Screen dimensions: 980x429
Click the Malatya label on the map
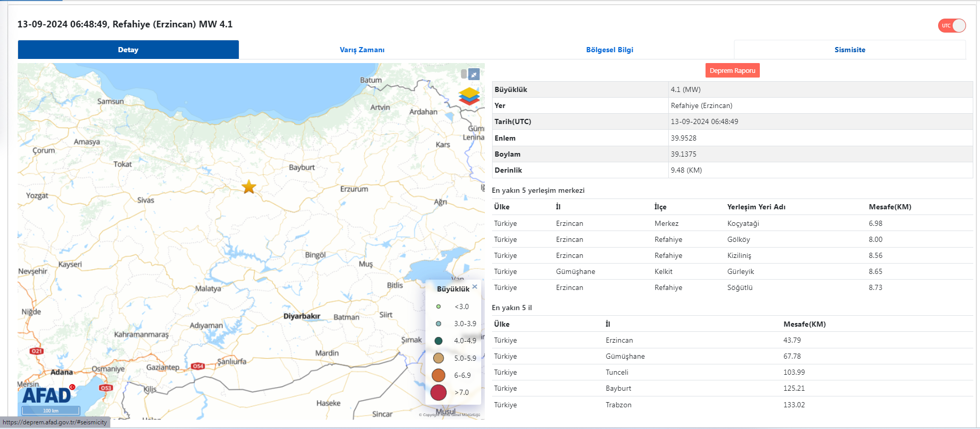coord(208,288)
